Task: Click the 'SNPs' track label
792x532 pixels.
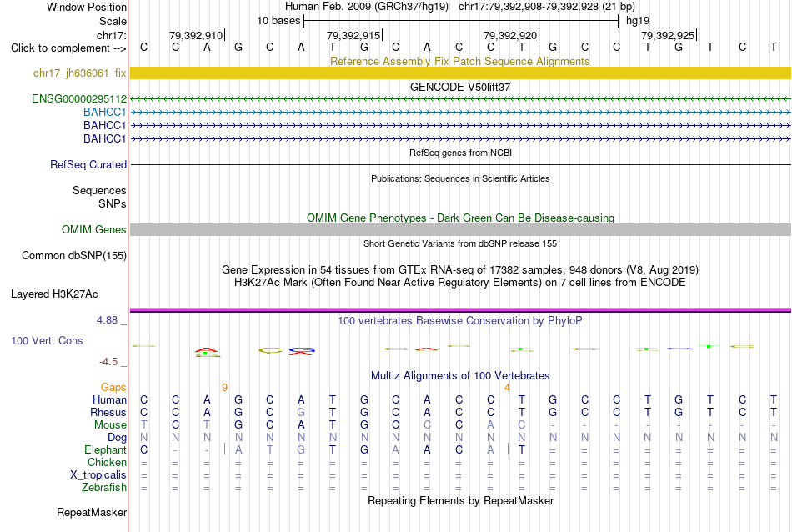Action: pos(113,203)
